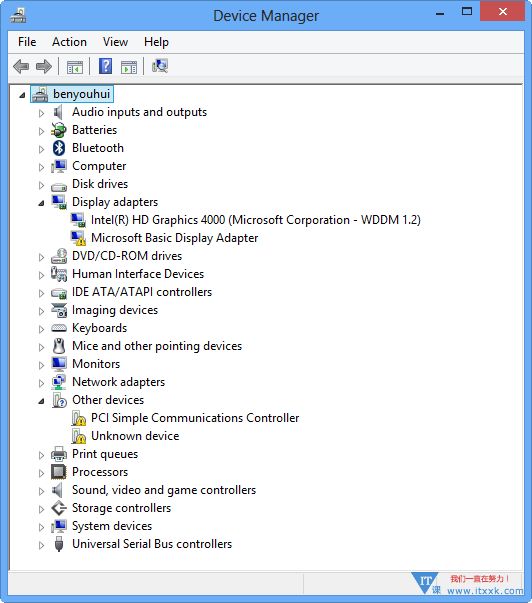Open the View menu

(115, 42)
